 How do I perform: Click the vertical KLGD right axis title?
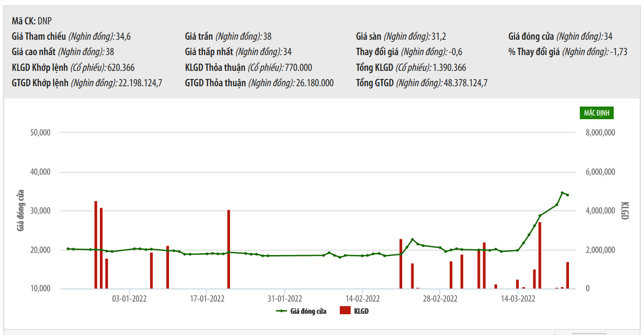[x=625, y=211]
